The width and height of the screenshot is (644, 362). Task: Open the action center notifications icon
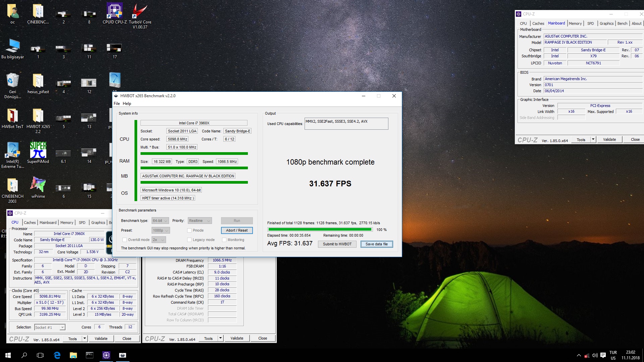pos(603,355)
